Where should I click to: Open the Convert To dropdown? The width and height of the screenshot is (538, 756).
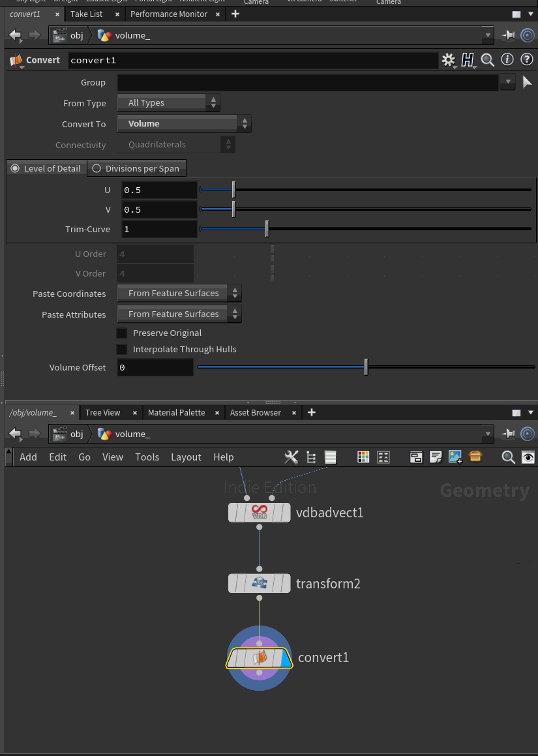tap(184, 123)
